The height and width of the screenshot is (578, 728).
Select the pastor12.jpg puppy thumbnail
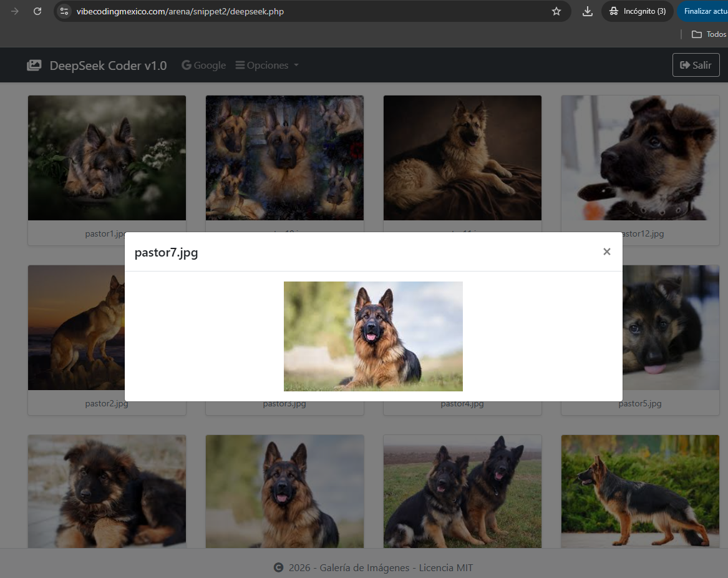(640, 158)
